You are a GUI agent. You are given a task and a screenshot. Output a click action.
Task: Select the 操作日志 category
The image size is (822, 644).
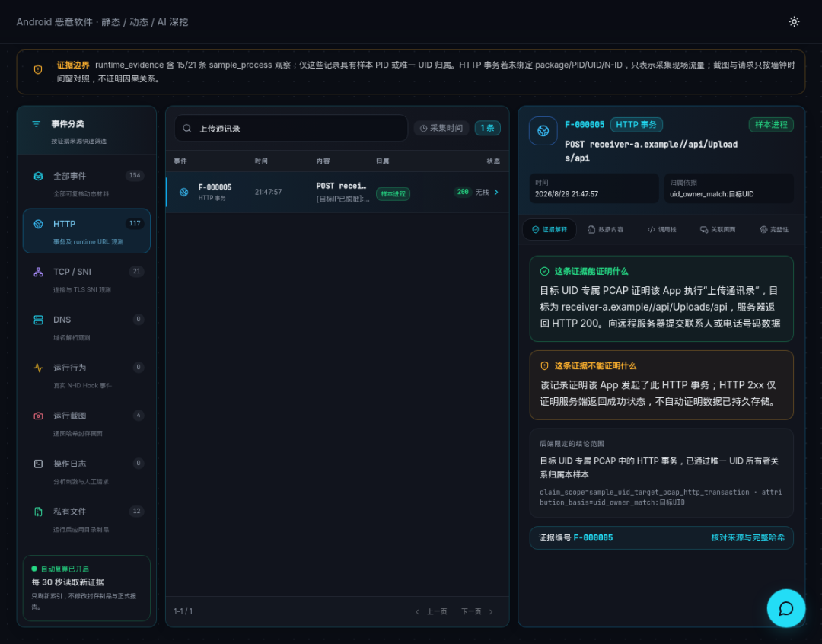87,471
